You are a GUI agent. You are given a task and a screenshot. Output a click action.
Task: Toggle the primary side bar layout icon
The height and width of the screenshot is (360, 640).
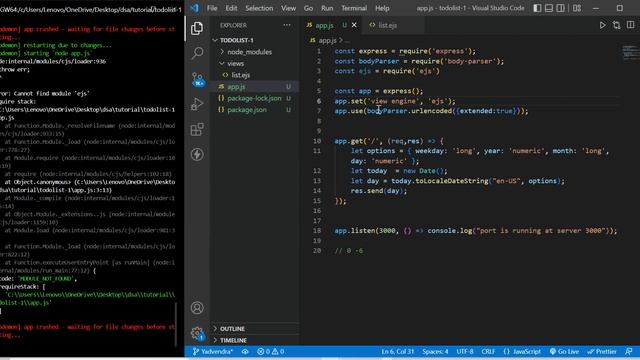pos(537,8)
